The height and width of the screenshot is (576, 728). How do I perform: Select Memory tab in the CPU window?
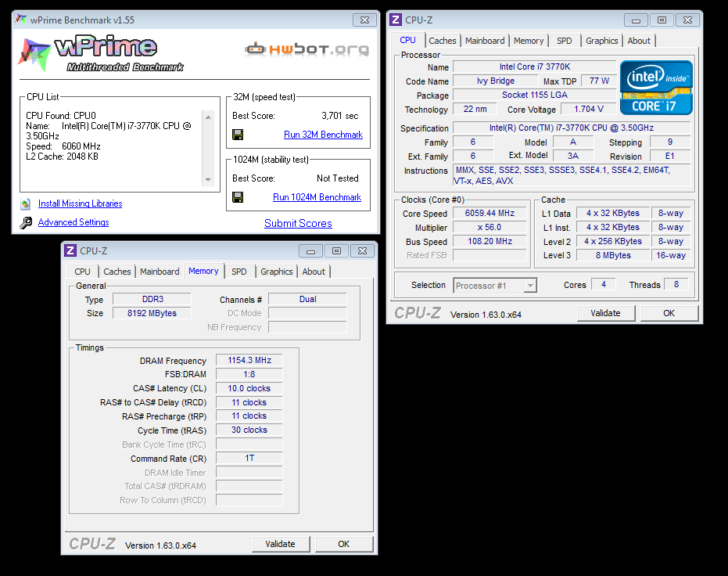[529, 41]
